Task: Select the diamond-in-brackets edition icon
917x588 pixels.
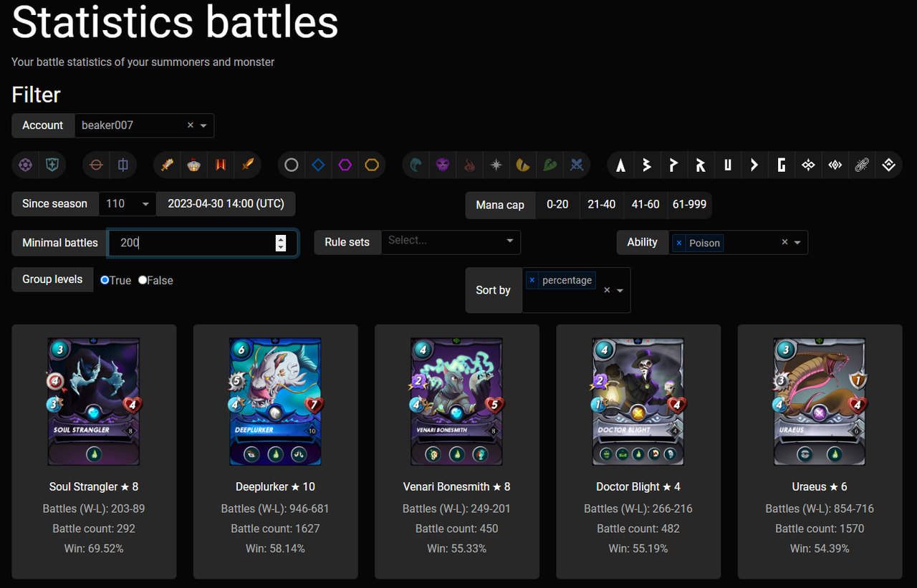Action: click(835, 165)
